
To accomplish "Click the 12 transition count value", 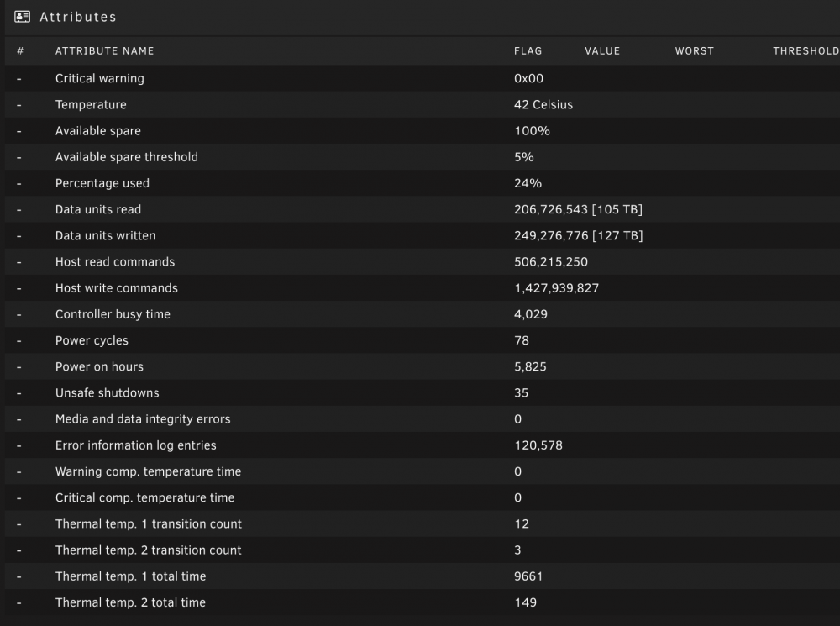I will point(522,524).
